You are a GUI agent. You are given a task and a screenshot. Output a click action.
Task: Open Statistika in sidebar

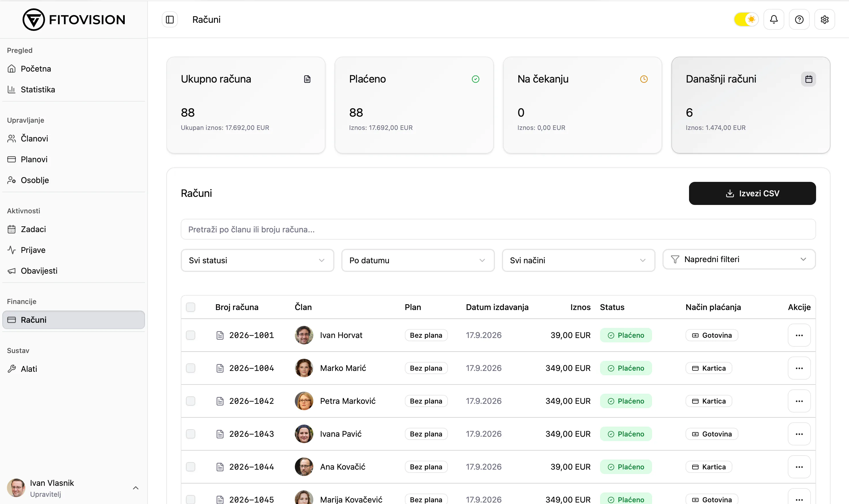(73, 90)
